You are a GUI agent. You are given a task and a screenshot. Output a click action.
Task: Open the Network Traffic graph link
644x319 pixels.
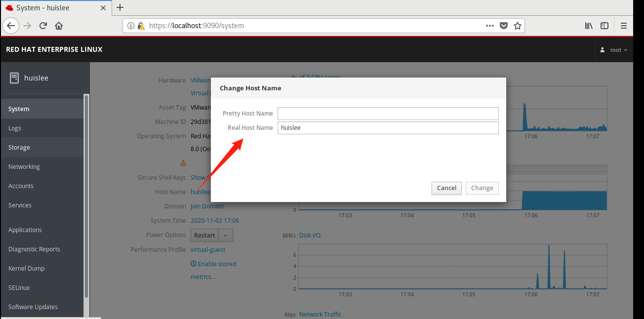point(321,314)
